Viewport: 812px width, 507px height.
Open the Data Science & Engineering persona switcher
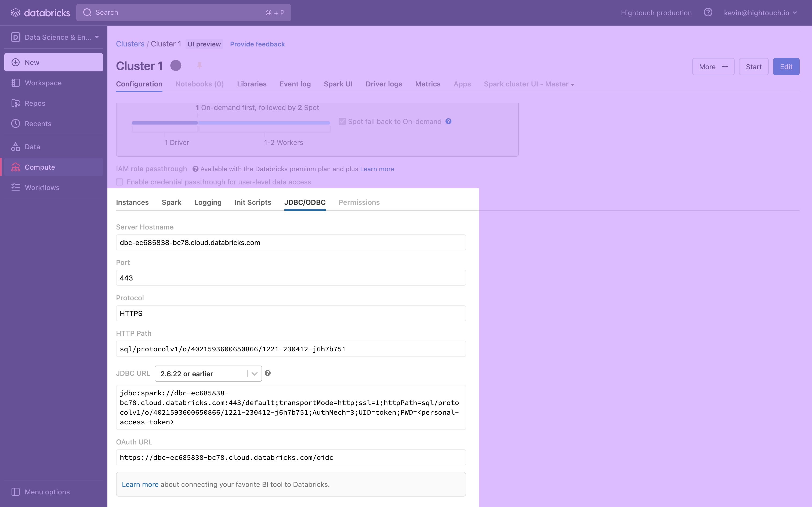54,37
